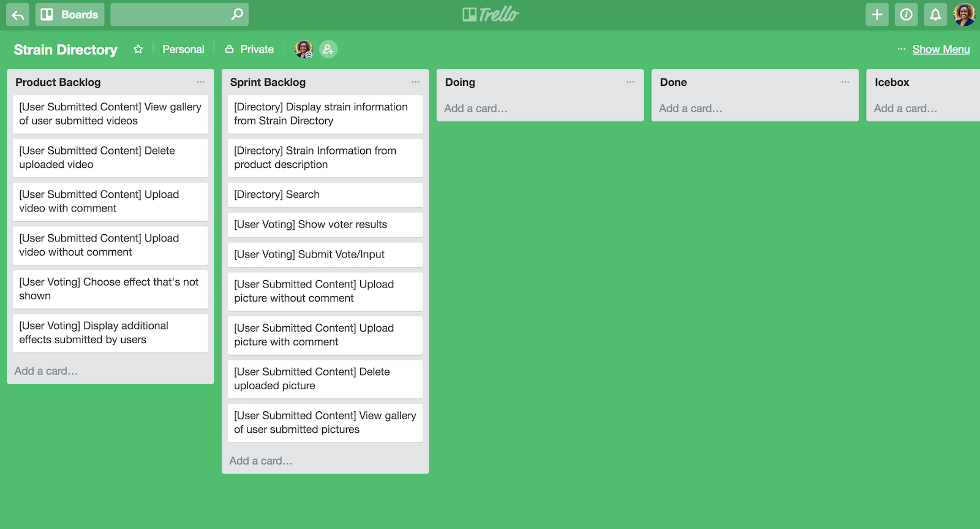The width and height of the screenshot is (980, 529).
Task: Open Display additional effects submitted by users card
Action: pos(110,333)
